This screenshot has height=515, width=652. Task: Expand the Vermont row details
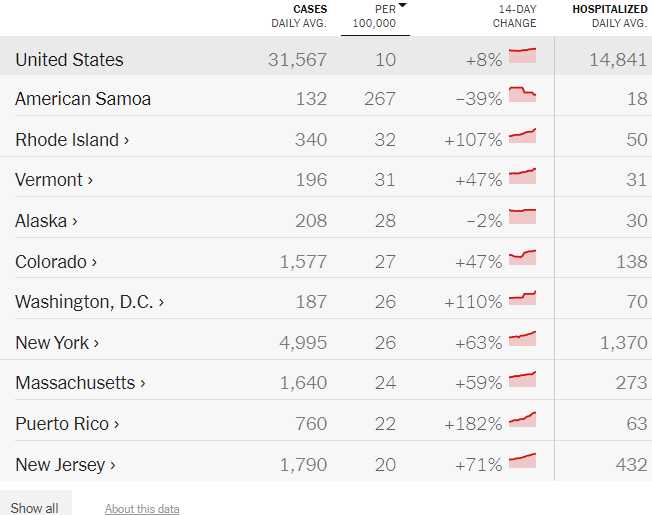click(54, 180)
